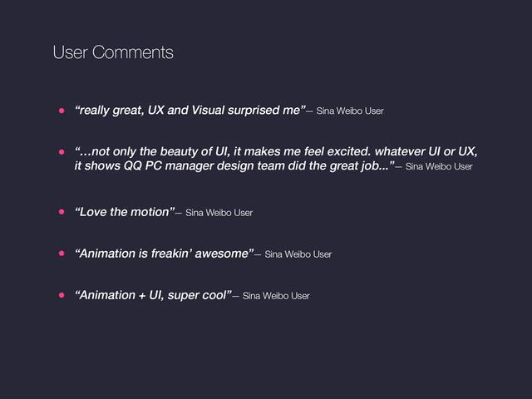Click "Sina Weibo User" after "freakin' awesome"
Viewport: 532px width, 399px height.
pos(298,254)
